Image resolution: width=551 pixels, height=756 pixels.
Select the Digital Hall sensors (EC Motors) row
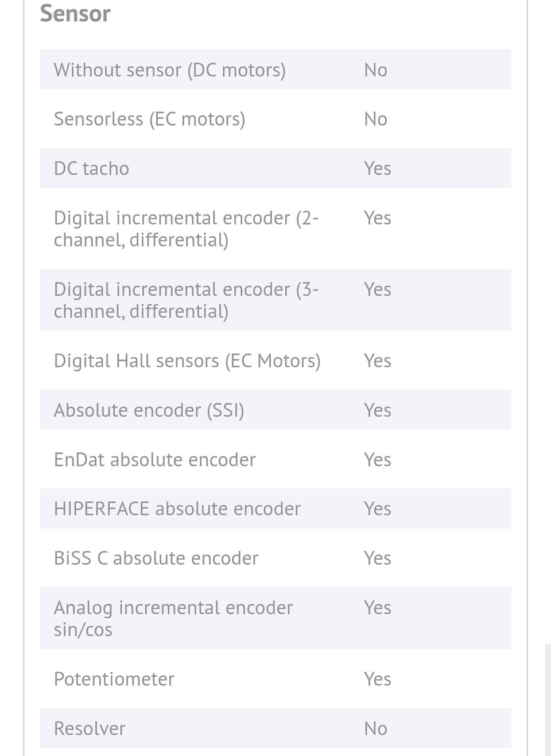tap(275, 360)
